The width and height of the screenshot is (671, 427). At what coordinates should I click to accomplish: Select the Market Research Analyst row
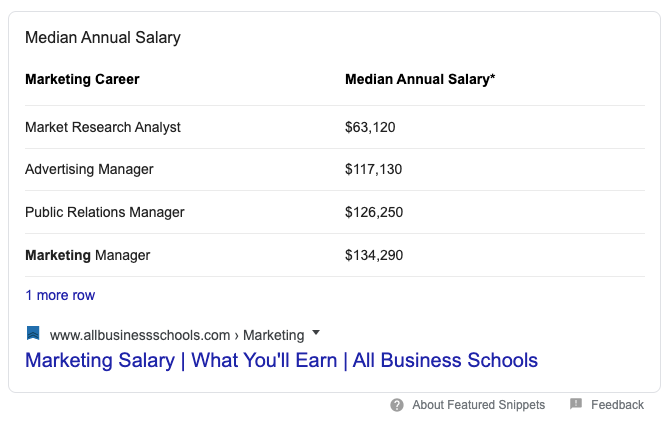click(x=335, y=127)
